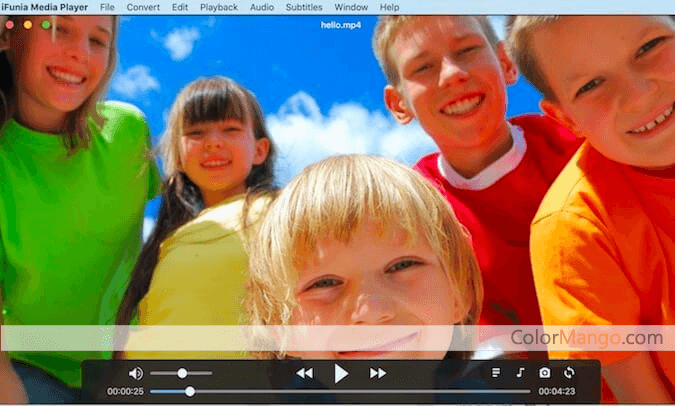Open the Audio menu
Image resolution: width=675 pixels, height=406 pixels.
coord(262,7)
